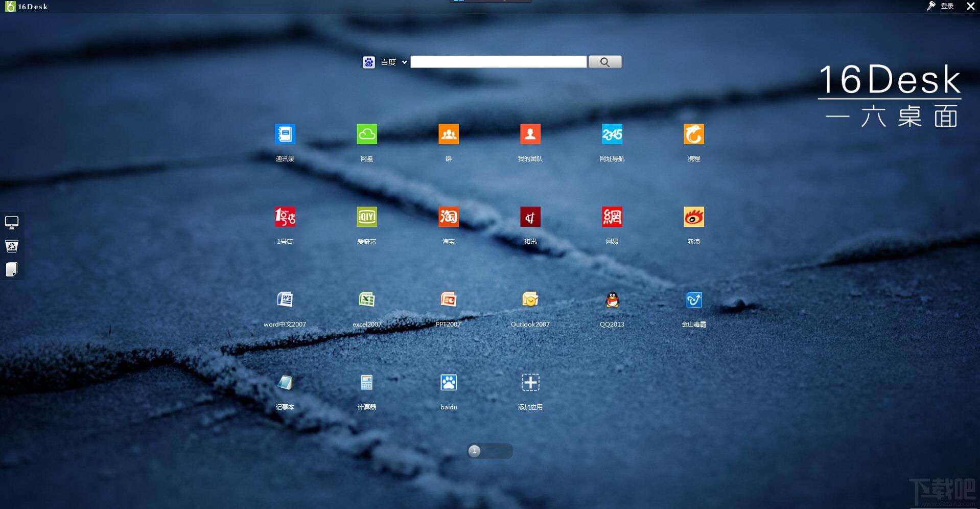This screenshot has height=509, width=980.
Task: Click the Baidu logo beside search engine selector
Action: click(x=368, y=62)
